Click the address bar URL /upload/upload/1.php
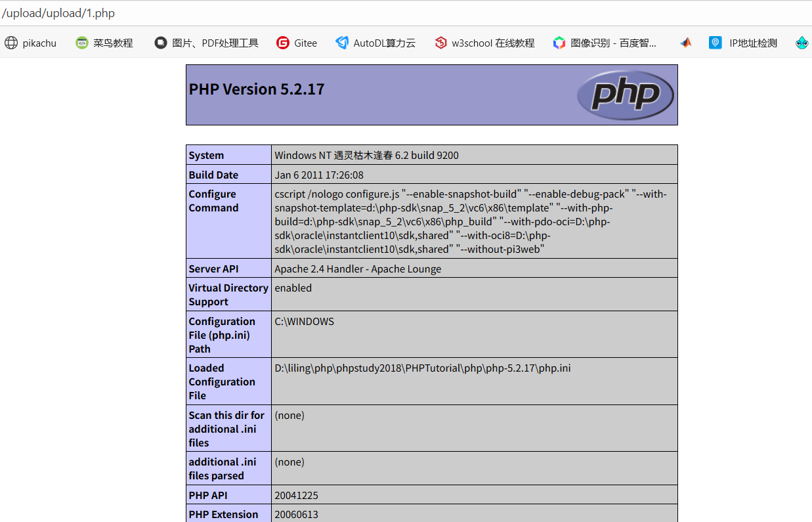 point(58,13)
